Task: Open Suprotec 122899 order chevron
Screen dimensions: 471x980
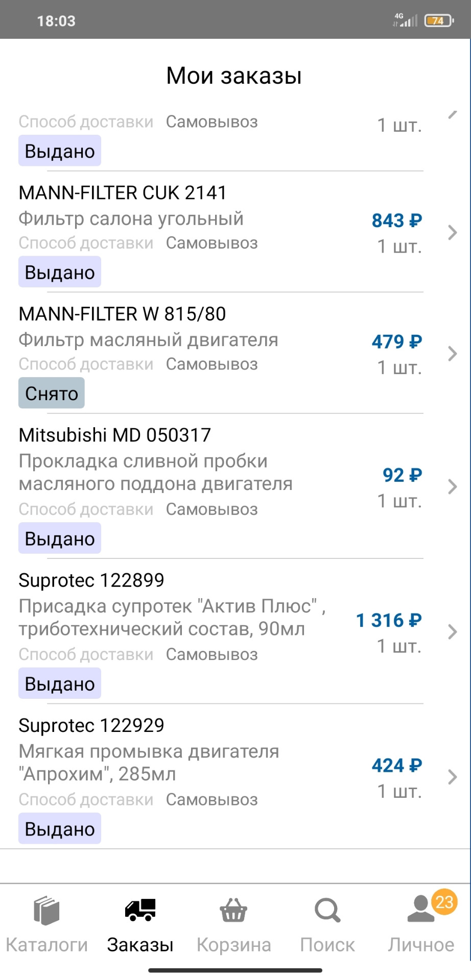Action: [x=452, y=632]
